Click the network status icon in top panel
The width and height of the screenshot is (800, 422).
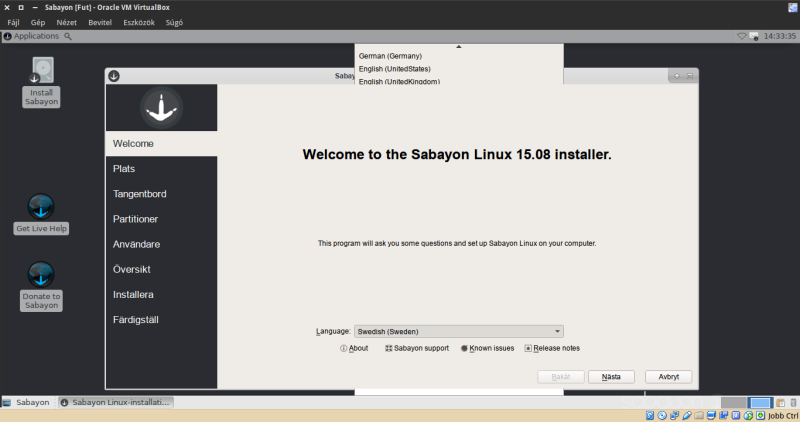tap(742, 36)
